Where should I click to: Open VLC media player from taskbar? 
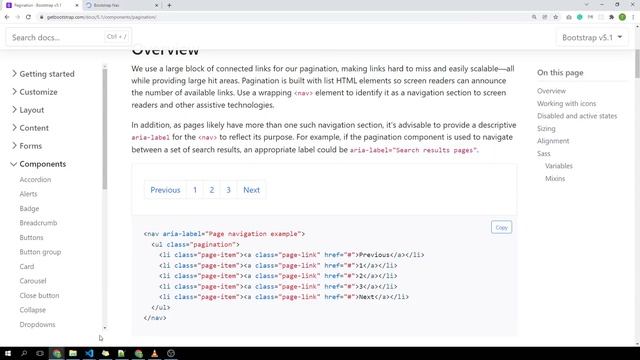click(155, 353)
